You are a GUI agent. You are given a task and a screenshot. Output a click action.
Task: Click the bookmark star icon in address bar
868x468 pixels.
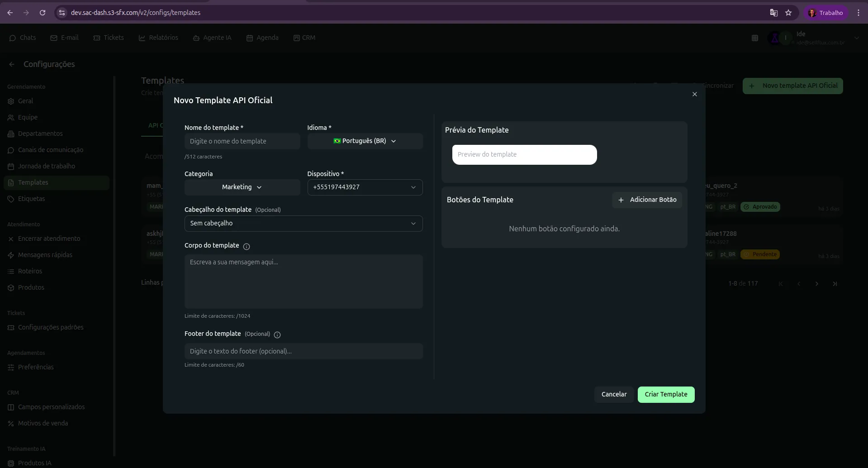click(788, 13)
